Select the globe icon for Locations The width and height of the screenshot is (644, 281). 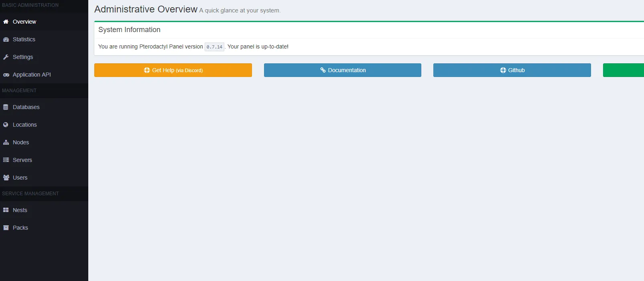click(6, 125)
